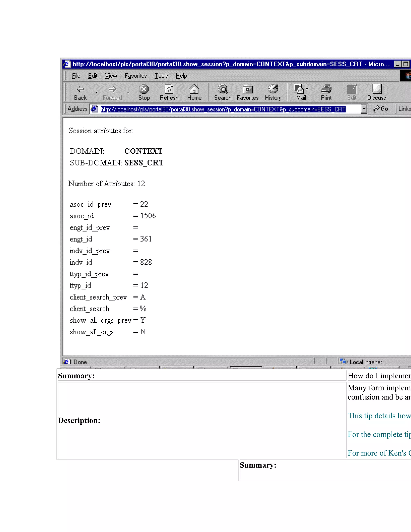
Task: Click the Done status bar page icon
Action: point(67,362)
